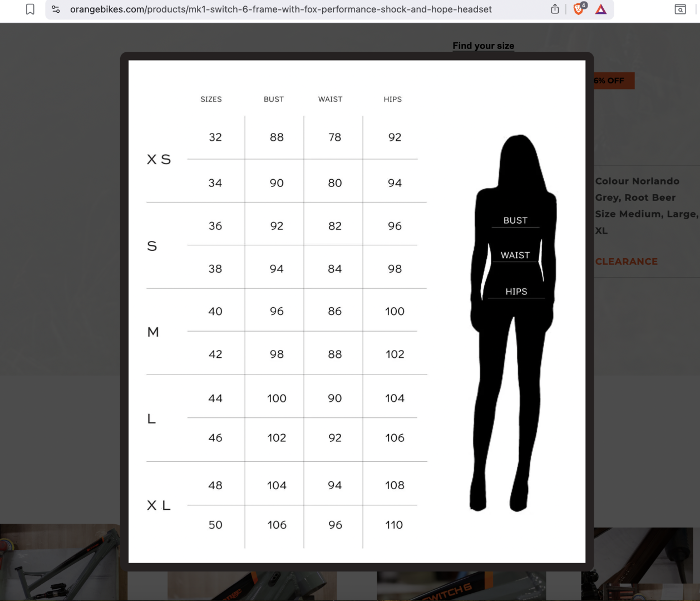700x601 pixels.
Task: Click the CLEARANCE label
Action: [x=626, y=262]
